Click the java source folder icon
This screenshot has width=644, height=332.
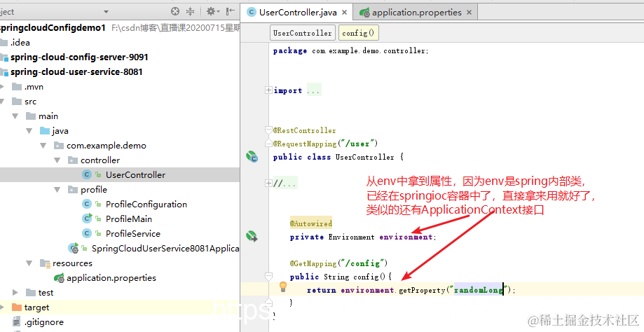pos(45,131)
